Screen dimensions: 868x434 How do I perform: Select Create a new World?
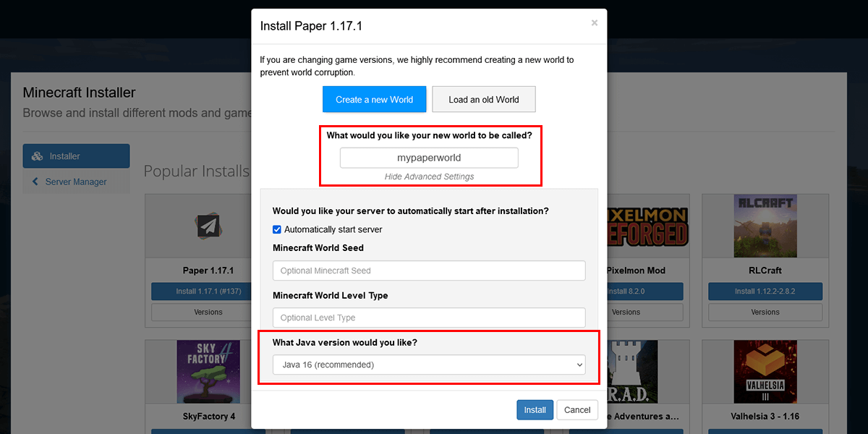[375, 99]
